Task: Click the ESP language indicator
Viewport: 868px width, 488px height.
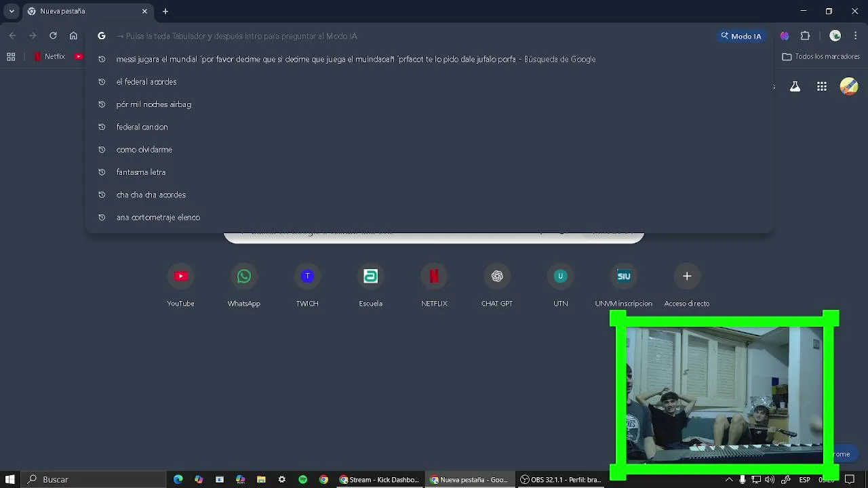Action: (804, 479)
